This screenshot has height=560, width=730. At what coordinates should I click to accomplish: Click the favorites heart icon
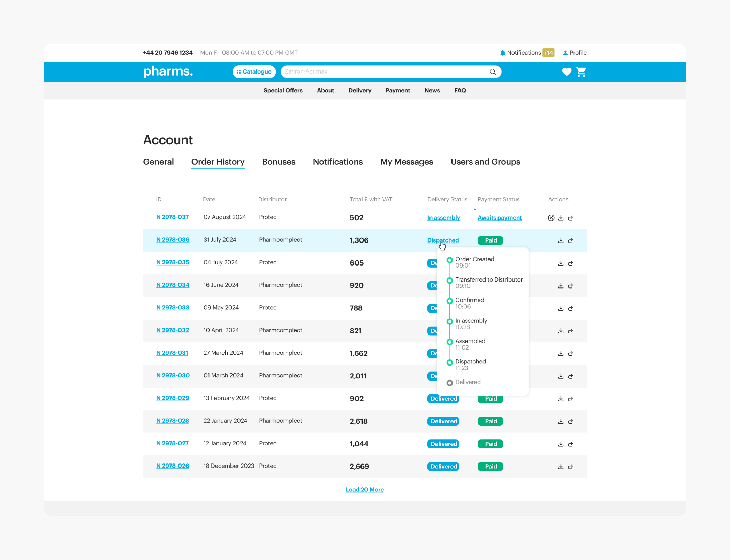click(x=566, y=71)
